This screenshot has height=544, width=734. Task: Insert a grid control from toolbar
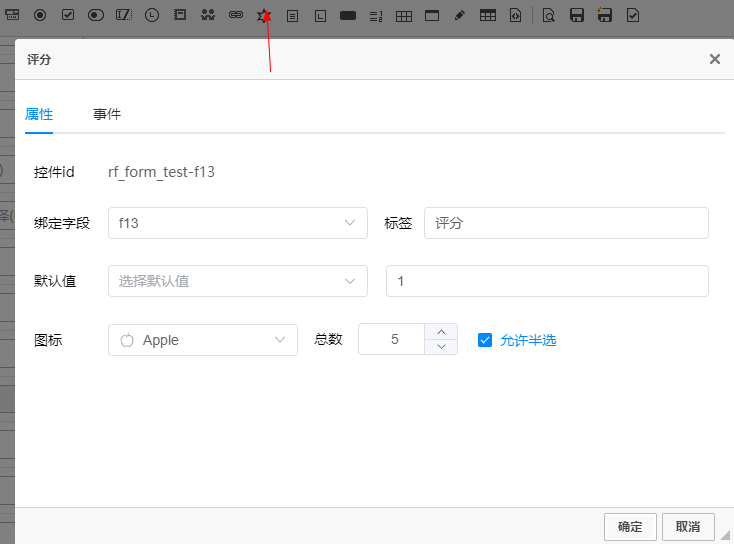(404, 16)
